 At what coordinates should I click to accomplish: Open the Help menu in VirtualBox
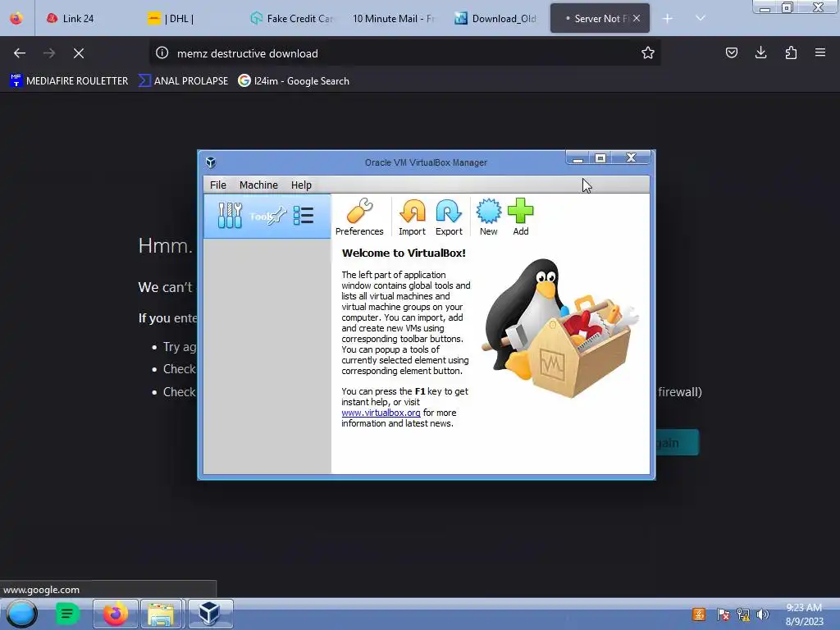click(x=301, y=185)
